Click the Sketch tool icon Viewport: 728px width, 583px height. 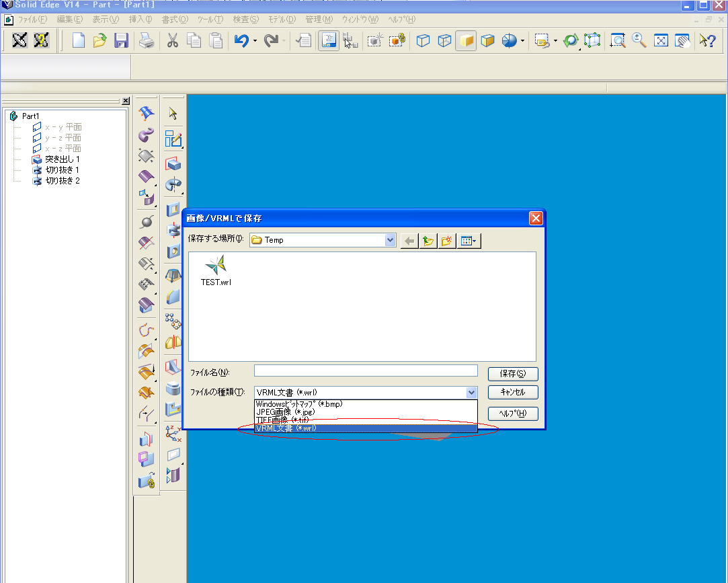click(173, 139)
